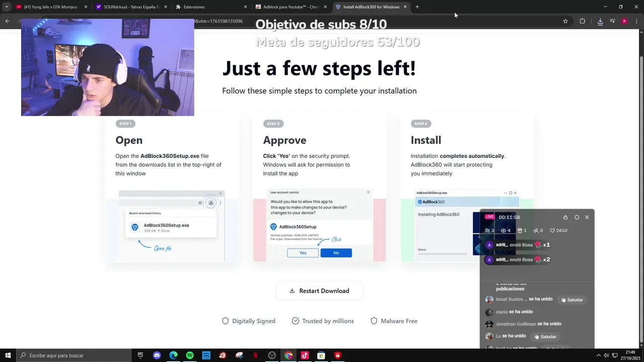The width and height of the screenshot is (644, 362).
Task: Open media controls icon in Chrome toolbar
Action: (612, 21)
